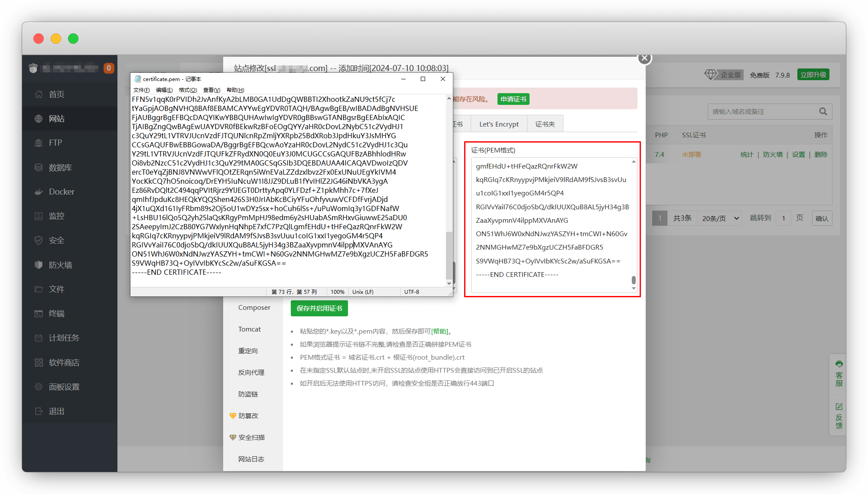This screenshot has height=494, width=868.
Task: Click the 申请证书 button
Action: (513, 99)
